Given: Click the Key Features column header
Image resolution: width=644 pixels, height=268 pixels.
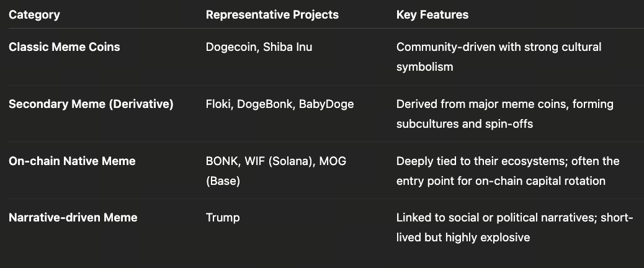Looking at the screenshot, I should click(x=432, y=14).
